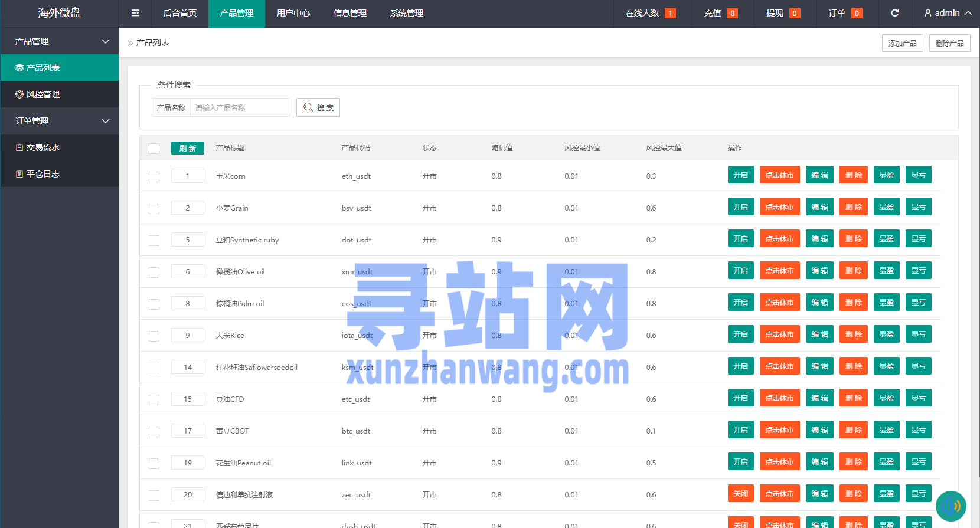Open 订单 notifications in top bar
Viewport: 980px width, 528px height.
tap(845, 13)
